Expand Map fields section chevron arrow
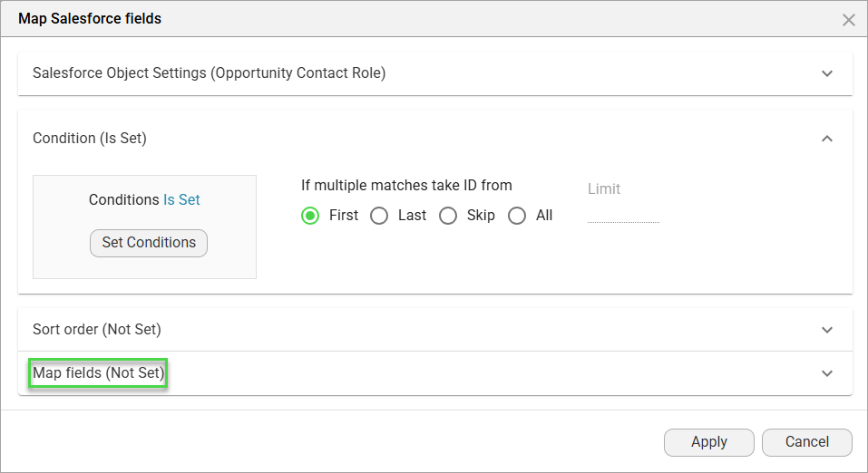This screenshot has height=473, width=868. point(826,373)
